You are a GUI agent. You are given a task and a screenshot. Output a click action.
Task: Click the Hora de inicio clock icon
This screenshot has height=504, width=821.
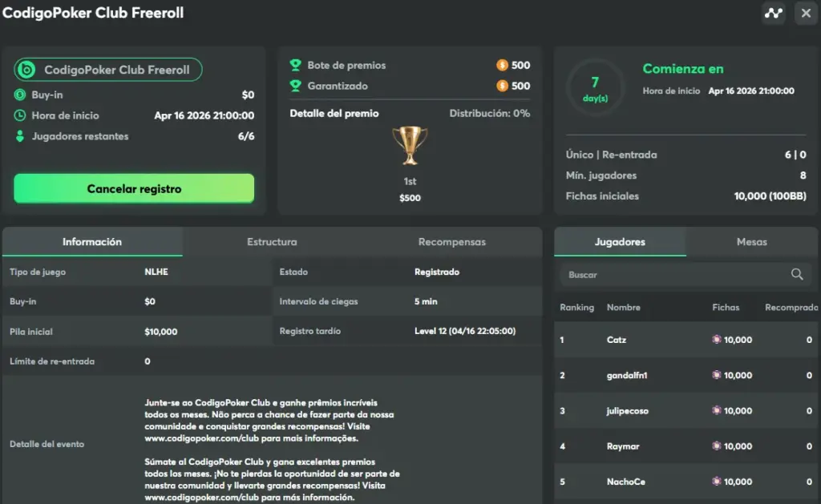(19, 115)
